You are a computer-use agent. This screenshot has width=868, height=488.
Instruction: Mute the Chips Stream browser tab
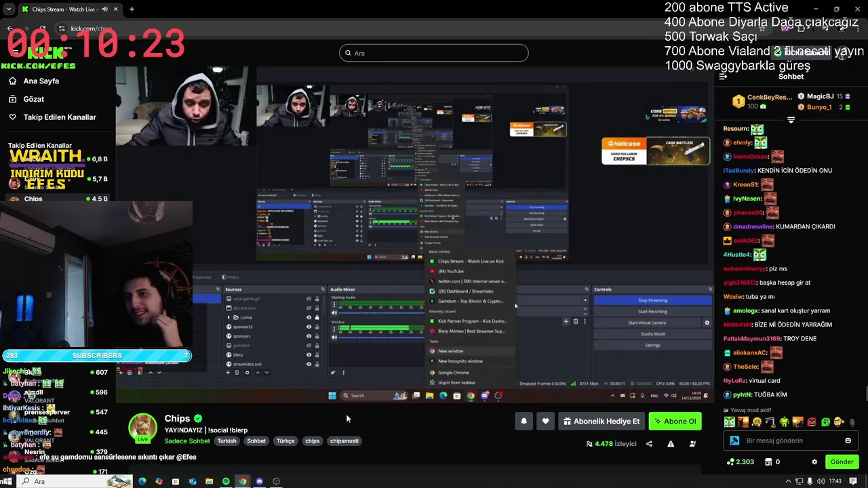point(105,9)
